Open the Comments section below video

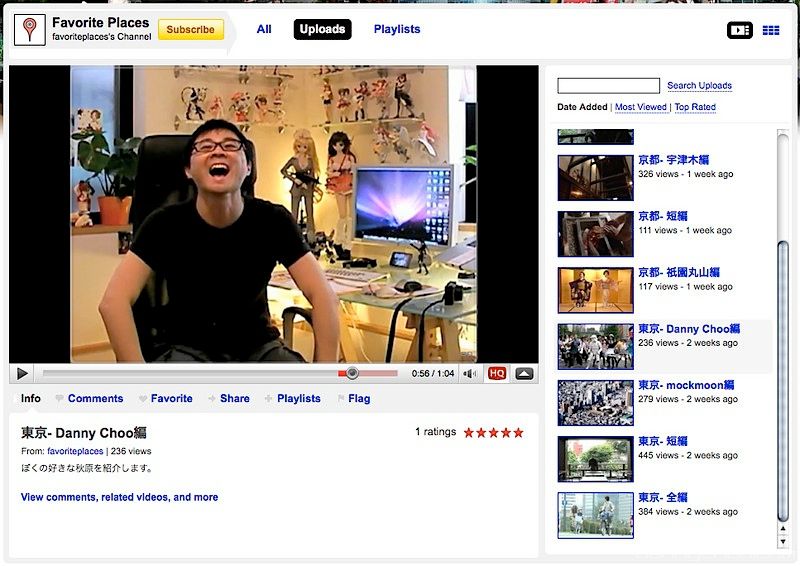[x=95, y=398]
